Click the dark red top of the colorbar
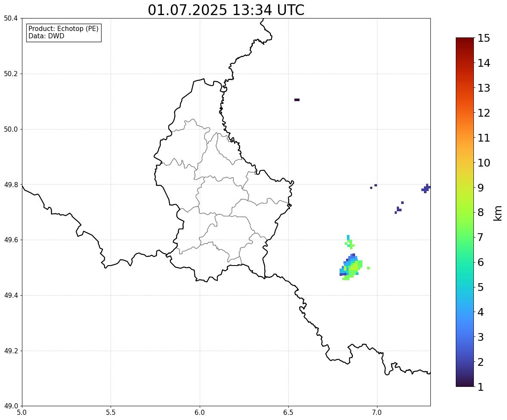This screenshot has height=420, width=507. click(465, 41)
